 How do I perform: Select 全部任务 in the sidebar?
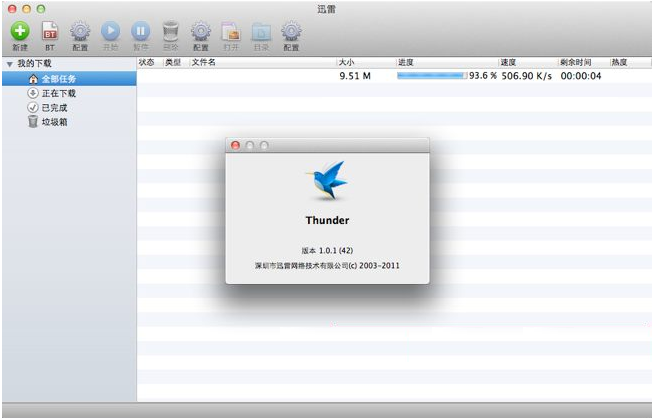pos(69,79)
